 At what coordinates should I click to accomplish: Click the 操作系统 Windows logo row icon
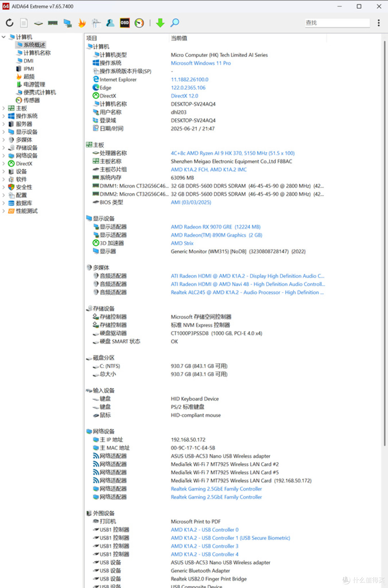[x=96, y=63]
